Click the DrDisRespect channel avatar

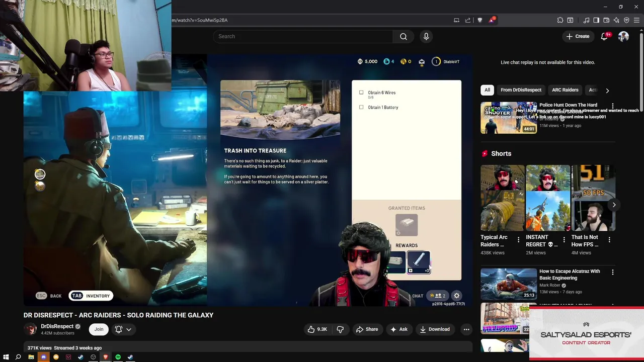pyautogui.click(x=31, y=329)
